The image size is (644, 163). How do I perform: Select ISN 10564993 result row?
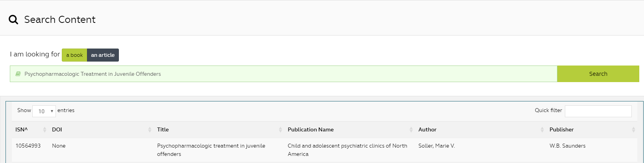pyautogui.click(x=28, y=146)
